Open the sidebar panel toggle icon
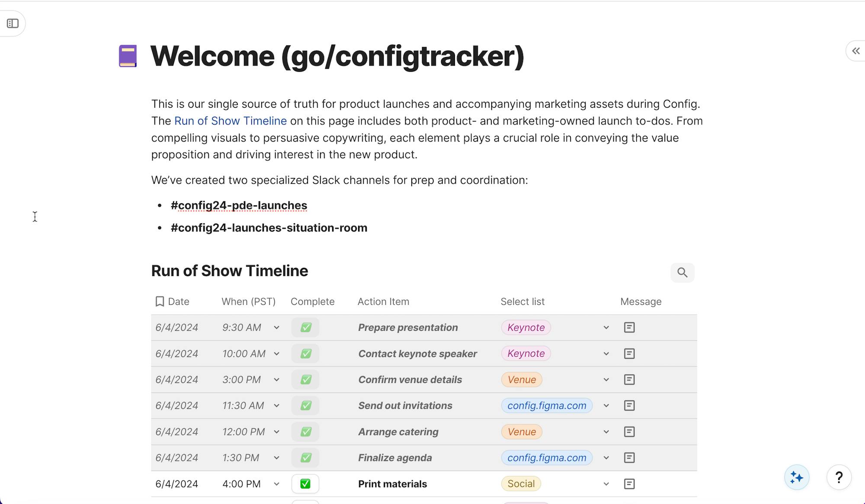This screenshot has width=865, height=504. (13, 23)
